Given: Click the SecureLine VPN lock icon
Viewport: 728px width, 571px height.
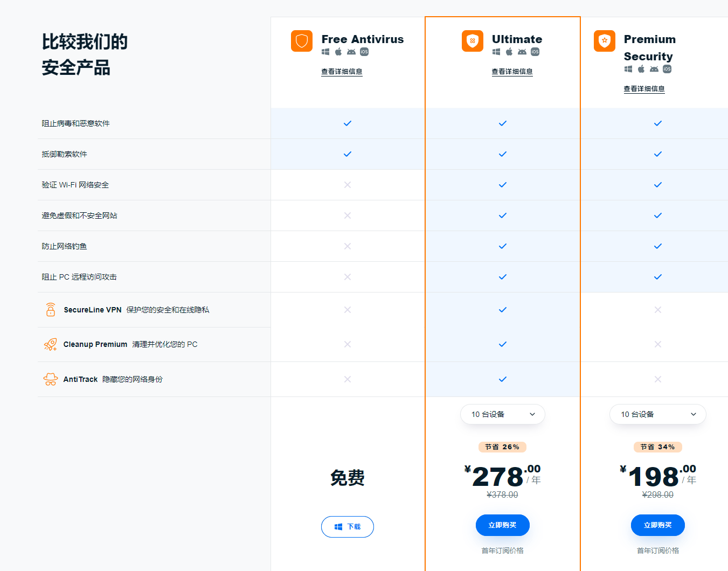Looking at the screenshot, I should 51,310.
